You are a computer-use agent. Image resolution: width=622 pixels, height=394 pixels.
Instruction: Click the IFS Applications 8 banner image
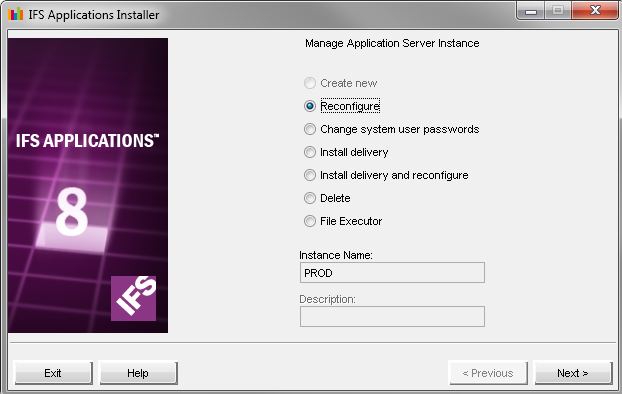[x=88, y=185]
